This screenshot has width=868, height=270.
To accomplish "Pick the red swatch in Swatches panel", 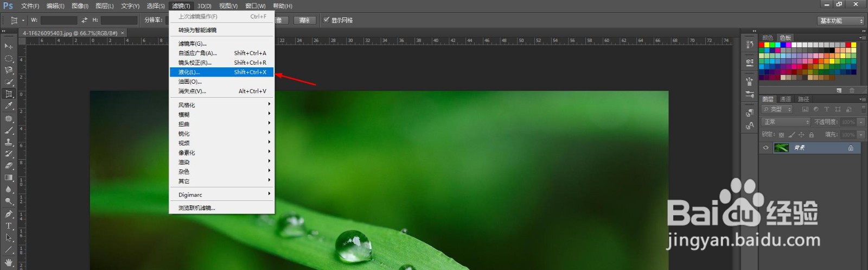I will click(762, 45).
